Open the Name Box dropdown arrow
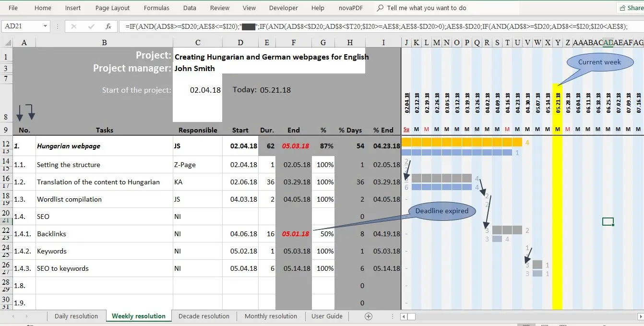Image resolution: width=644 pixels, height=326 pixels. (46, 26)
